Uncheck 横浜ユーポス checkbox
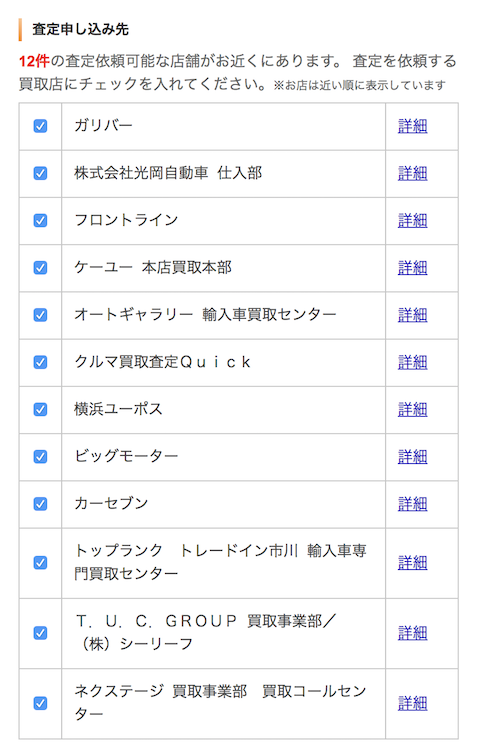This screenshot has width=478, height=756. click(x=40, y=409)
